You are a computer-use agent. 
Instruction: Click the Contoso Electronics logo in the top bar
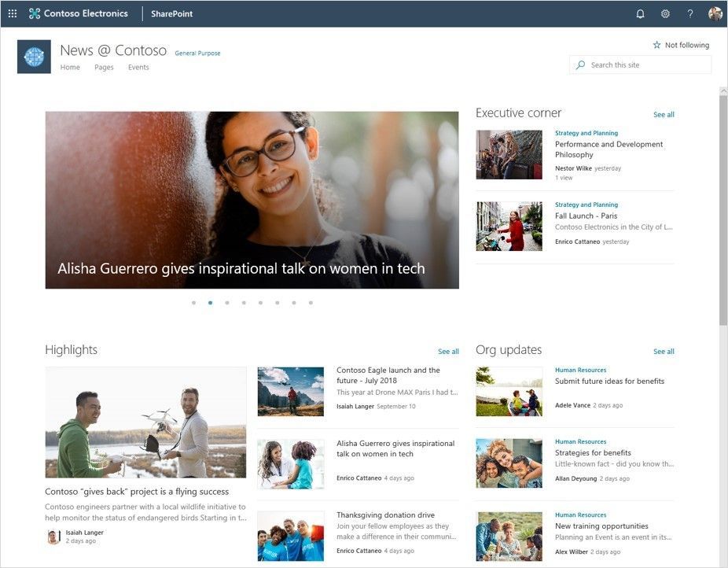point(33,13)
